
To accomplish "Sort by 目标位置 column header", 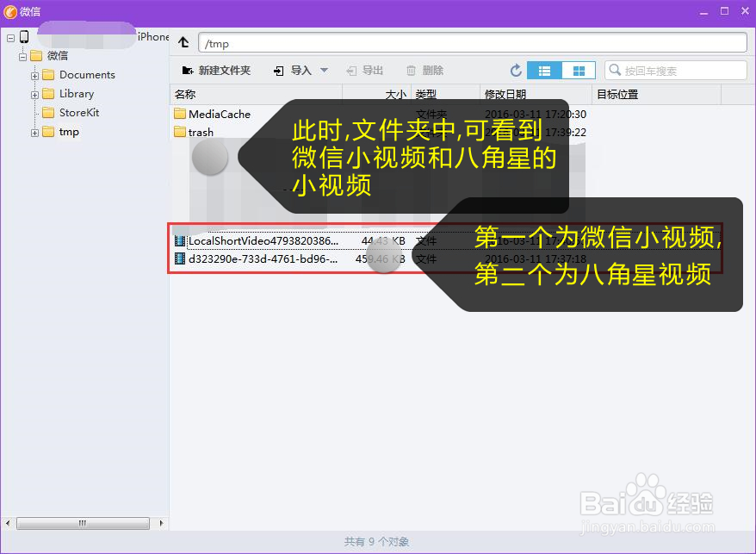I will pyautogui.click(x=656, y=94).
